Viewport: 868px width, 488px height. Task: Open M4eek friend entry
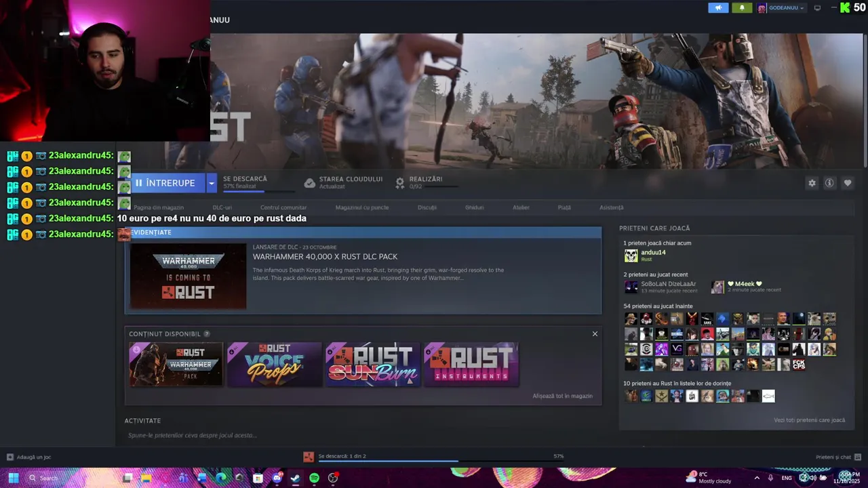click(x=746, y=287)
